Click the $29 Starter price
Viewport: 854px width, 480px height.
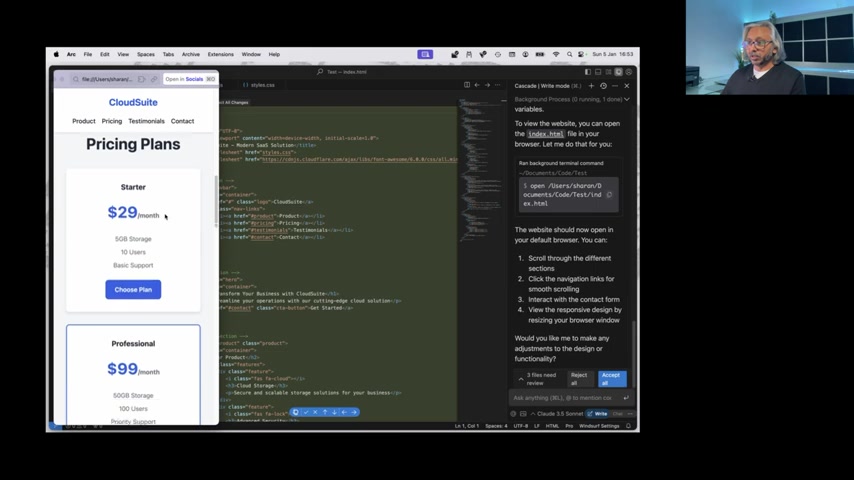click(x=123, y=212)
